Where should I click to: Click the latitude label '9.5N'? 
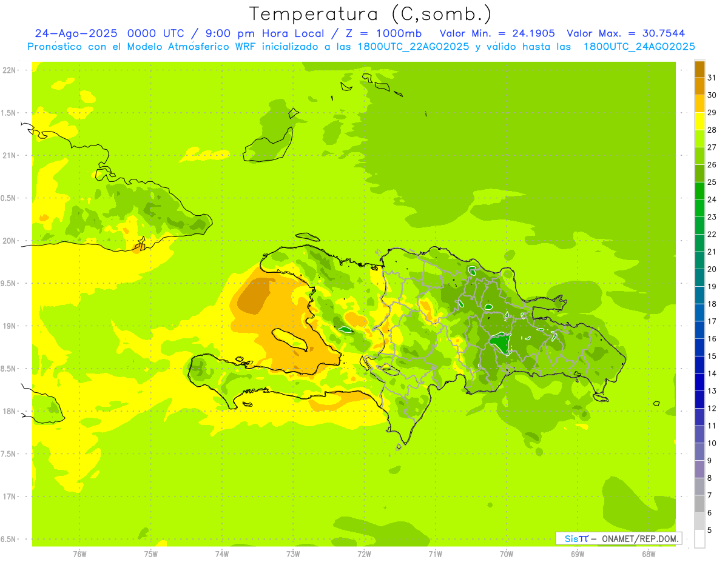click(8, 284)
